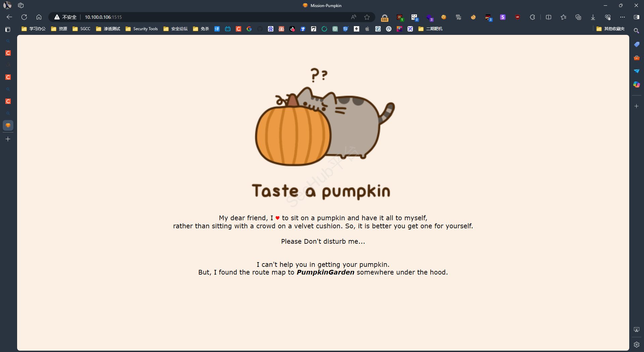Open the Favorites list panel
The height and width of the screenshot is (352, 644).
[563, 17]
